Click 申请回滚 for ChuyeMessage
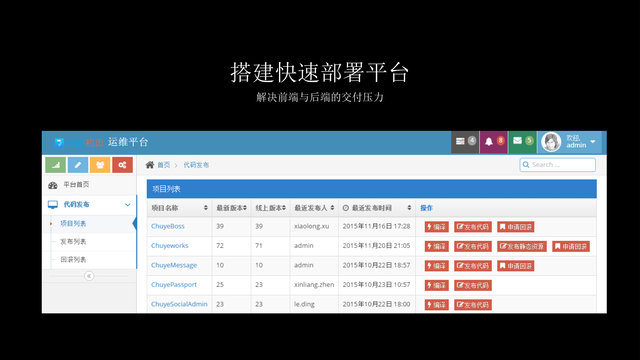The image size is (640, 360). pos(516,266)
